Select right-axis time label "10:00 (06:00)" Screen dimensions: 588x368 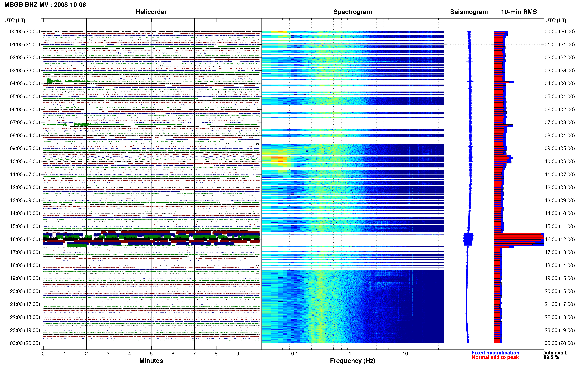[x=560, y=161]
